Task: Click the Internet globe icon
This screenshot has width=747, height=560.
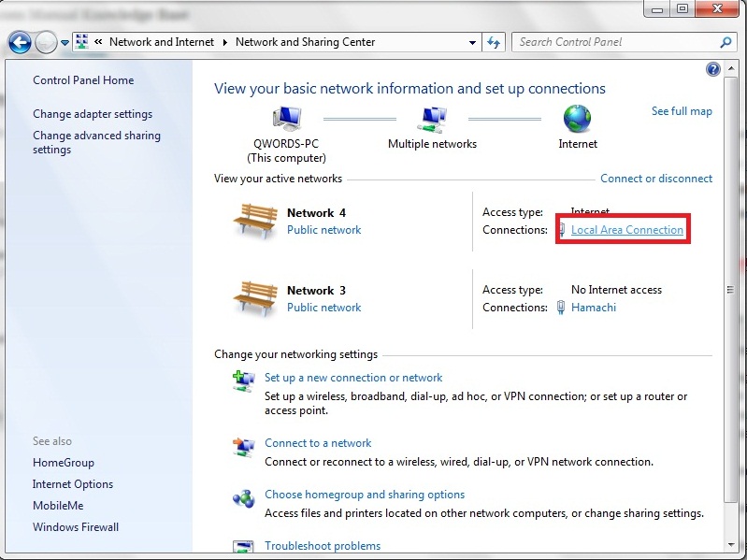Action: 578,119
